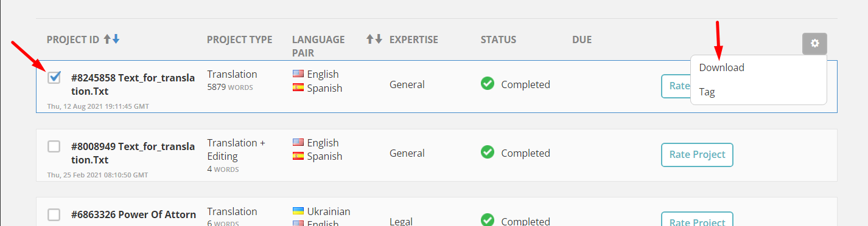Click LANGUAGE PAIR column header
The height and width of the screenshot is (226, 868).
pos(318,46)
